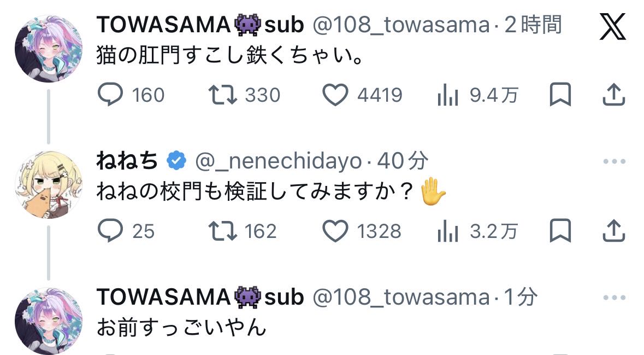The height and width of the screenshot is (355, 644).
Task: Like ねねち's tweet with 1328 likes
Action: 335,231
